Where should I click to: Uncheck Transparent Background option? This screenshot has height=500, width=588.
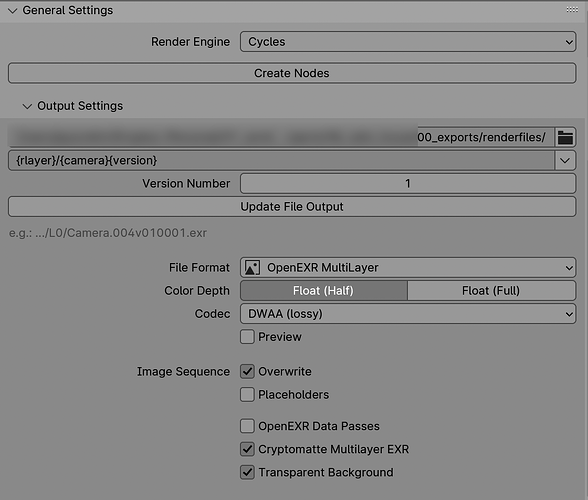[247, 472]
